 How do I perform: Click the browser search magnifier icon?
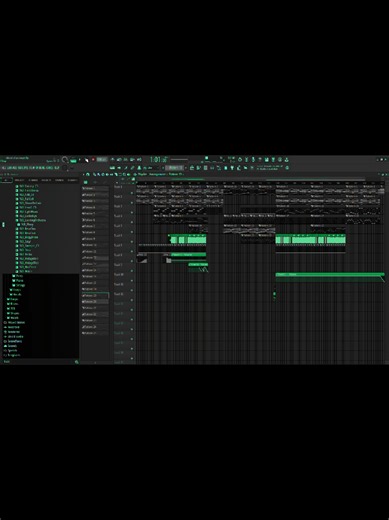[77, 361]
